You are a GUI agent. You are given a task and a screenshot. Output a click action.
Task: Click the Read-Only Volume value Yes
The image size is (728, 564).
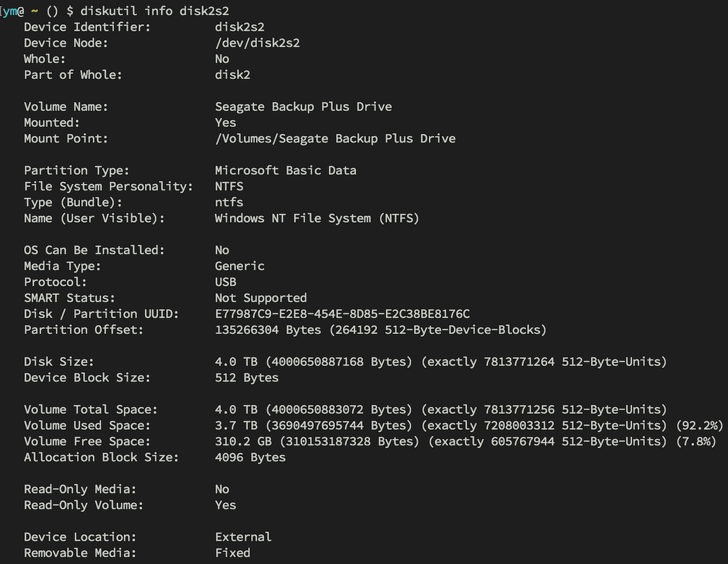click(226, 505)
